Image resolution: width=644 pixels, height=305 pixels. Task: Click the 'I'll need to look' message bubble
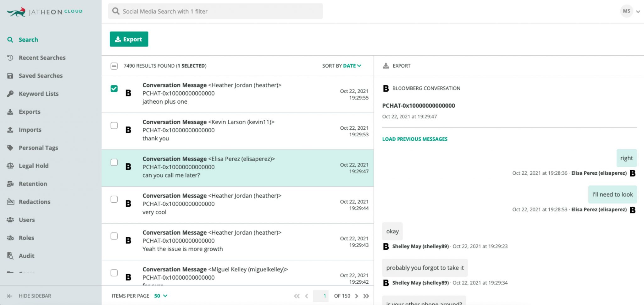(613, 194)
